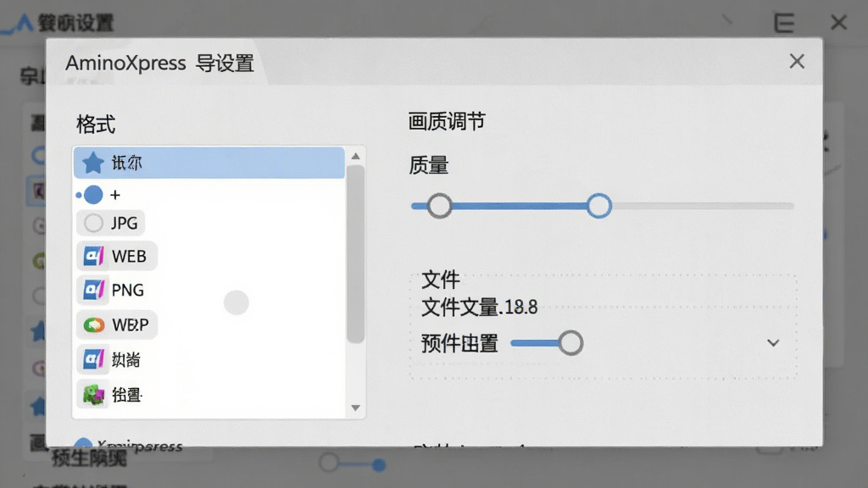Select the PNG text label
The height and width of the screenshot is (488, 868).
pos(128,290)
